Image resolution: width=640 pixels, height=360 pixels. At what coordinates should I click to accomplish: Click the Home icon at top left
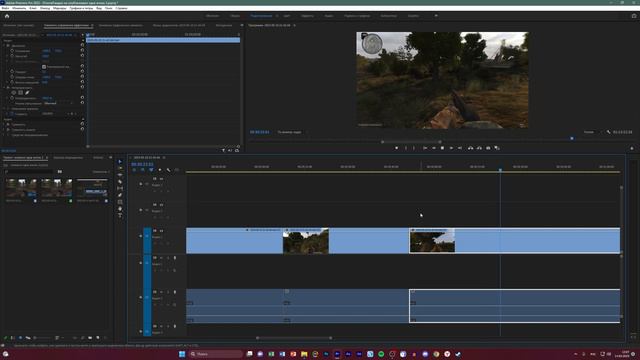coord(7,16)
